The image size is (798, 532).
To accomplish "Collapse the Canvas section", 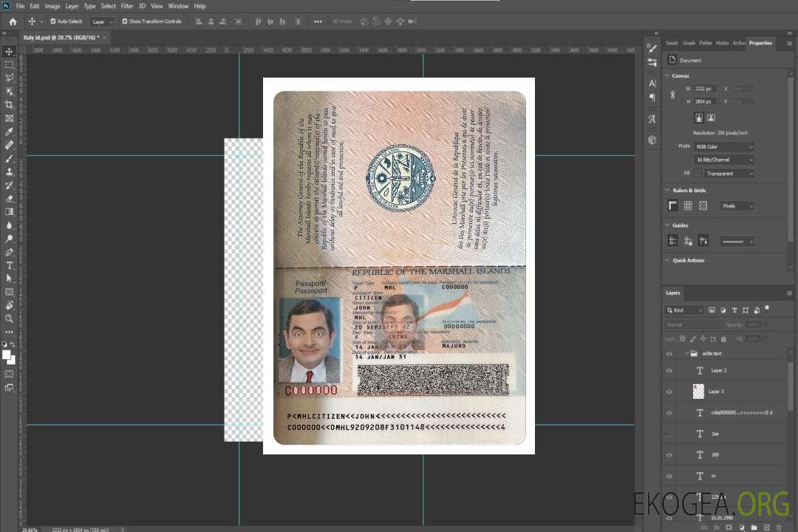I will [667, 76].
